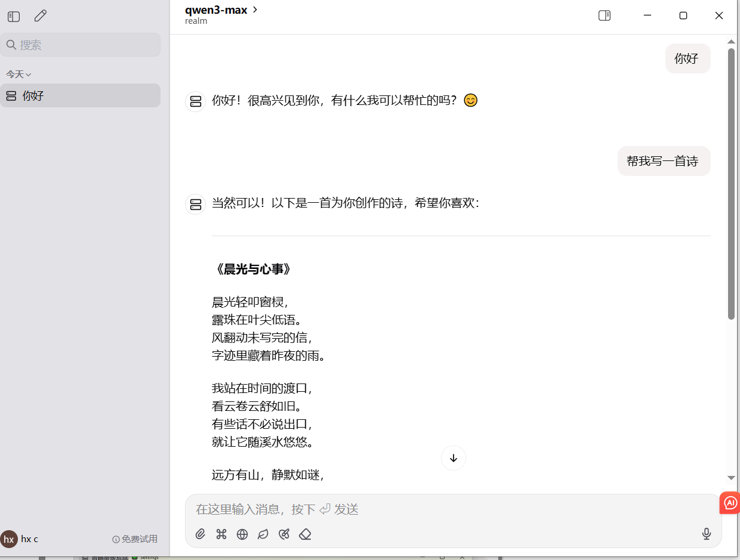Jump to latest message with down arrow button
This screenshot has height=560, width=740.
[x=454, y=458]
